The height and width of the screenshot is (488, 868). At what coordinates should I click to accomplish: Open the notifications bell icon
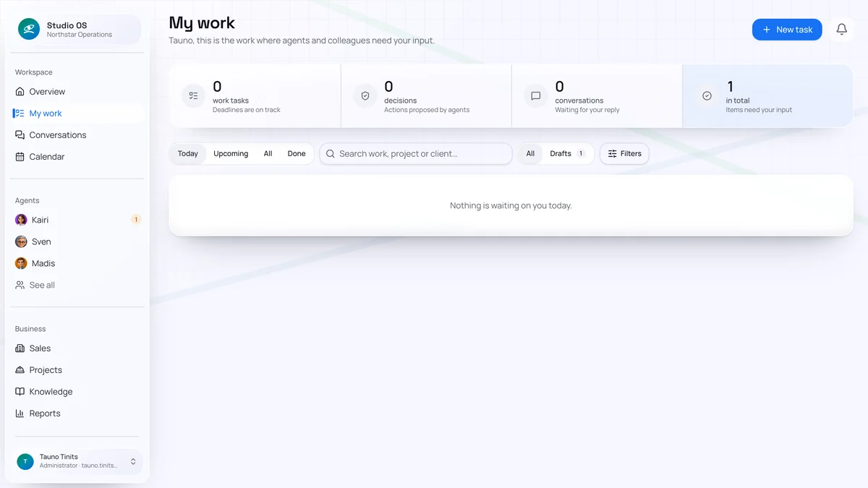tap(841, 30)
